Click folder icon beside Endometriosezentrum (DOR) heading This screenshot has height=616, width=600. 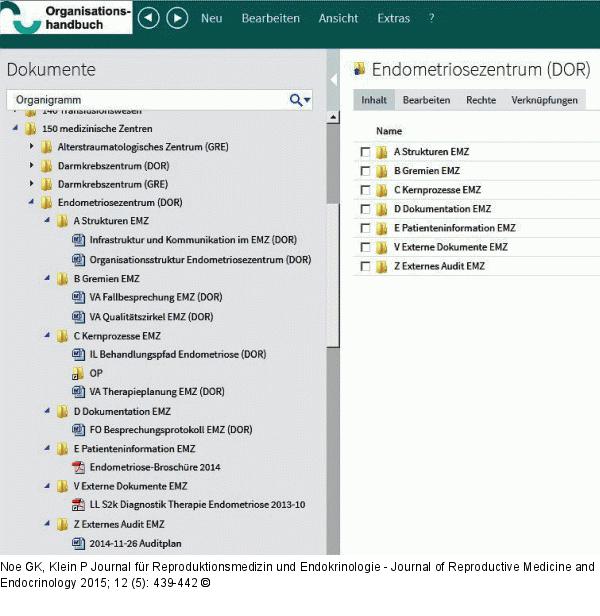pos(359,69)
